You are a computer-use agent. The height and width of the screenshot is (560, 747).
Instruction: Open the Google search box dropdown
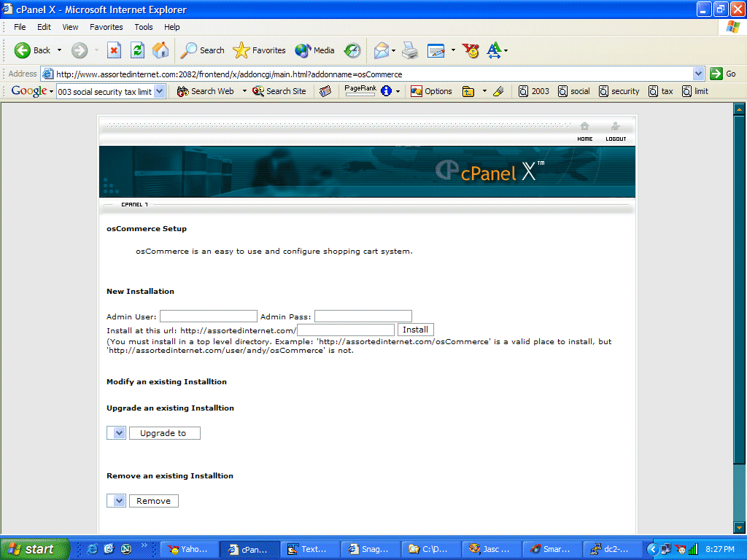tap(160, 91)
